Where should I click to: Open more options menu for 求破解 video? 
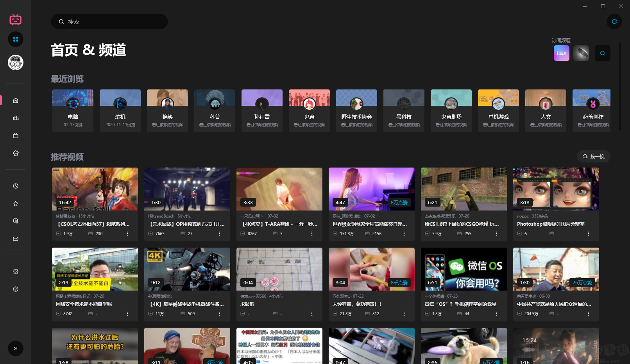pyautogui.click(x=312, y=314)
